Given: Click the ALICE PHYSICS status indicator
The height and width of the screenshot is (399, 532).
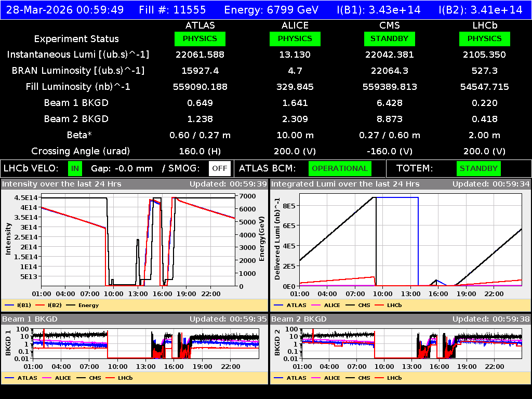Looking at the screenshot, I should coord(295,38).
